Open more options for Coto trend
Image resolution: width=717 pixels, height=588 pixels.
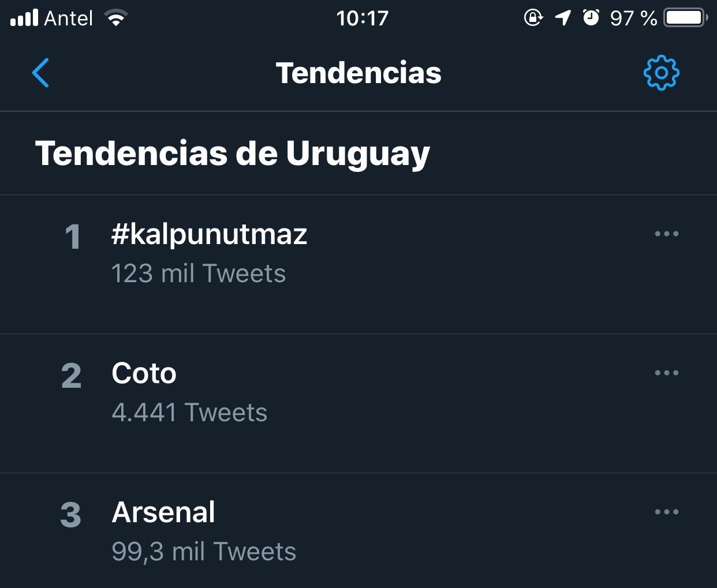point(666,373)
